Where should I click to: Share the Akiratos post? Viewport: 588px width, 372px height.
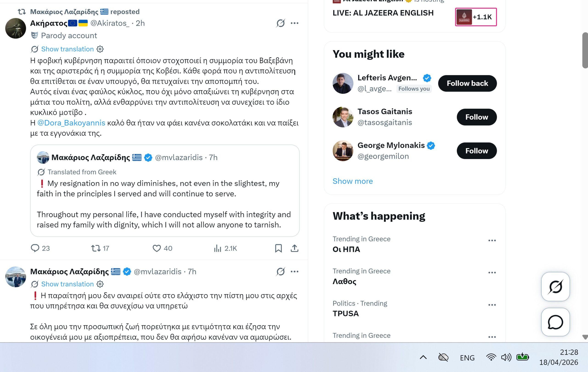[294, 248]
